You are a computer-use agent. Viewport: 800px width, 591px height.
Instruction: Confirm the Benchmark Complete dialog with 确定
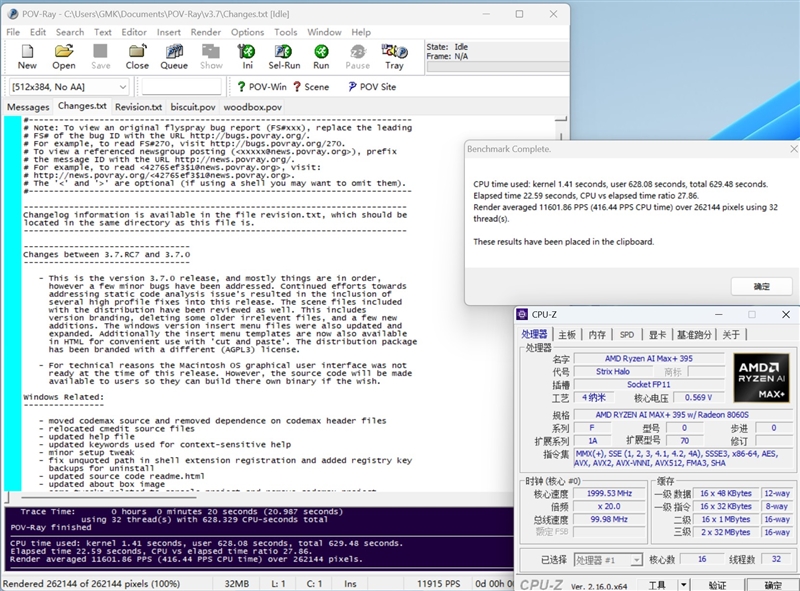click(x=761, y=286)
